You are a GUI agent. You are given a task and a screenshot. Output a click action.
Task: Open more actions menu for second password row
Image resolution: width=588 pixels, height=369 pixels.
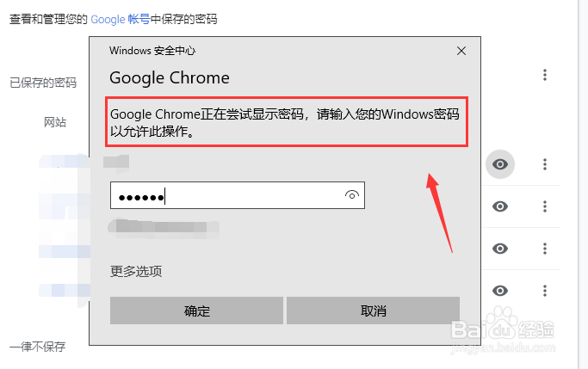[x=545, y=206]
